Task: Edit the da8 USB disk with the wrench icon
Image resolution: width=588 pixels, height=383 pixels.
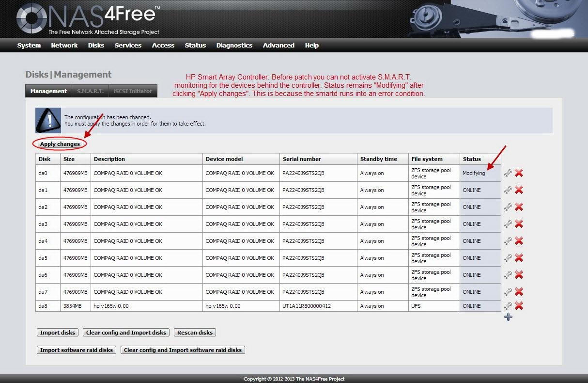Action: pyautogui.click(x=508, y=306)
